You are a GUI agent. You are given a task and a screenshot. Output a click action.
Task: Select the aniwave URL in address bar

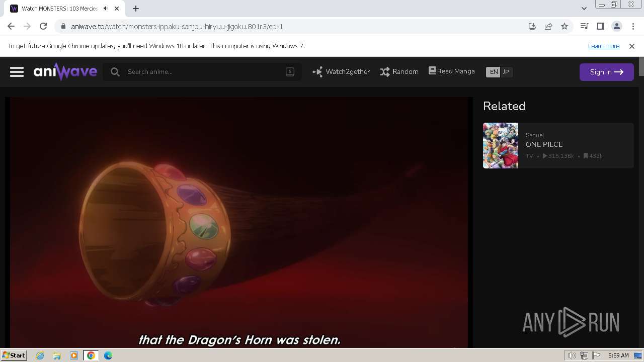pos(177,27)
